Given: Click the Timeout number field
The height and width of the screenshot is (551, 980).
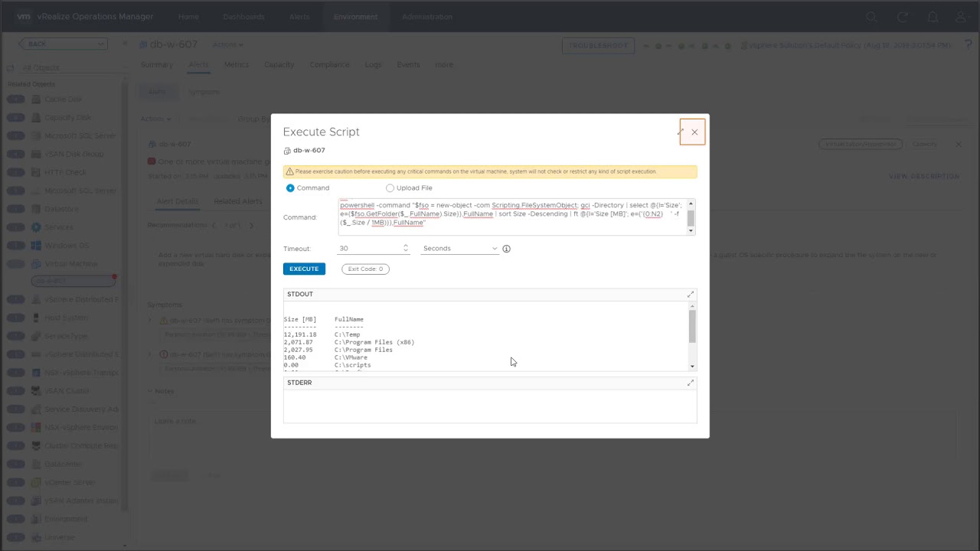Looking at the screenshot, I should pos(369,249).
